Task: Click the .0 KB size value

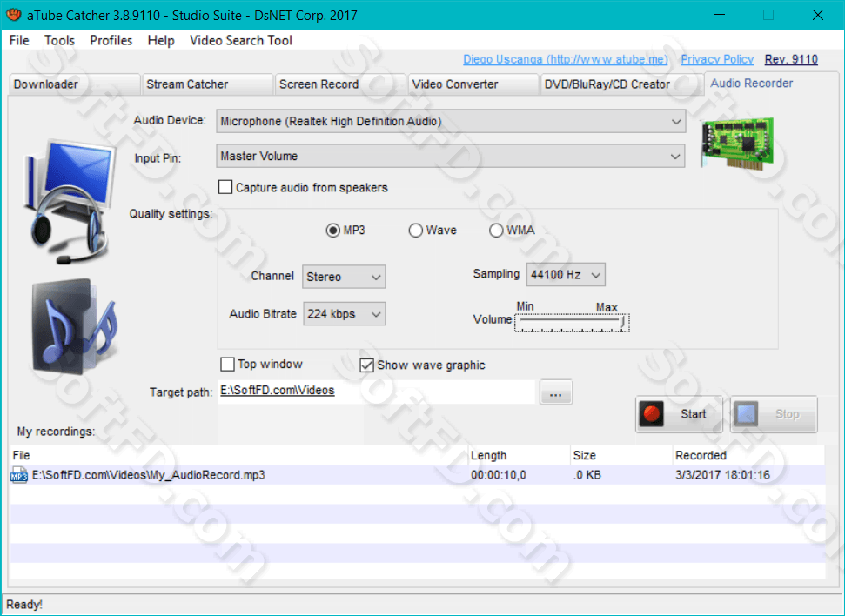Action: (587, 475)
